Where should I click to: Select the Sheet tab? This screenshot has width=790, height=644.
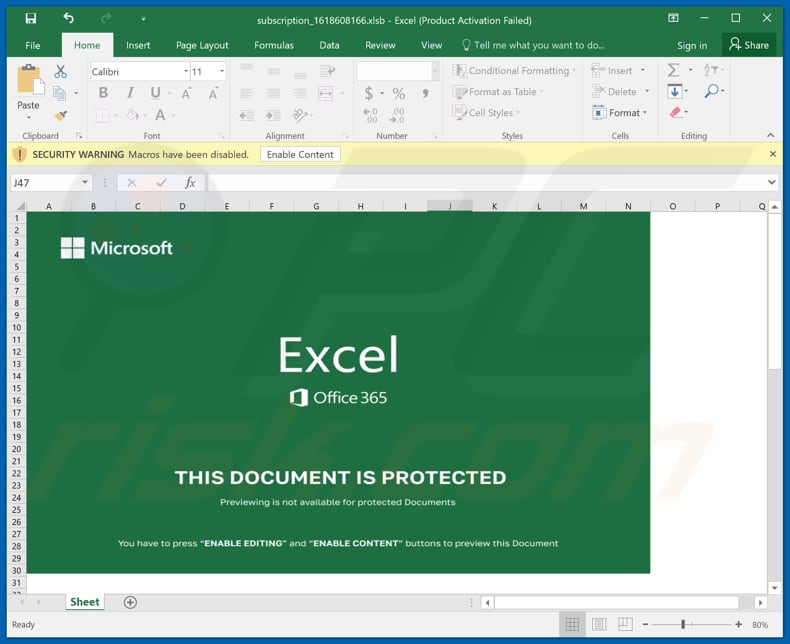85,602
